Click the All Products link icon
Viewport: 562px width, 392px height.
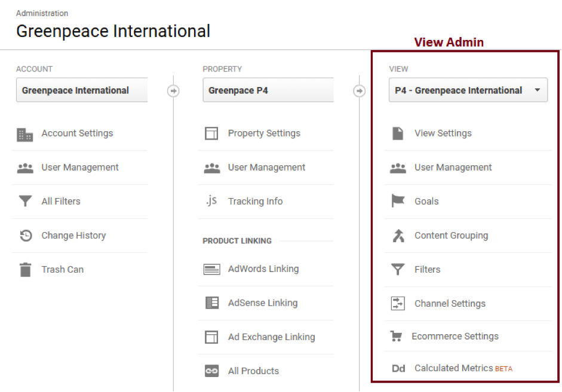(x=211, y=371)
